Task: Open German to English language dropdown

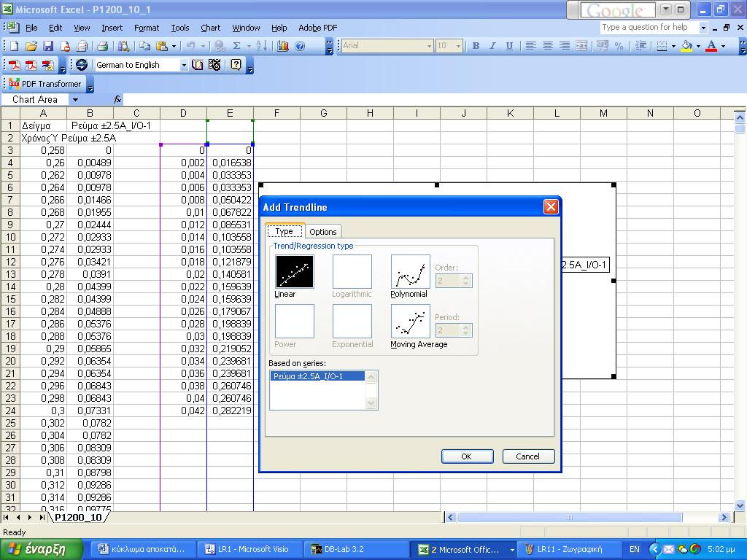Action: pos(184,65)
